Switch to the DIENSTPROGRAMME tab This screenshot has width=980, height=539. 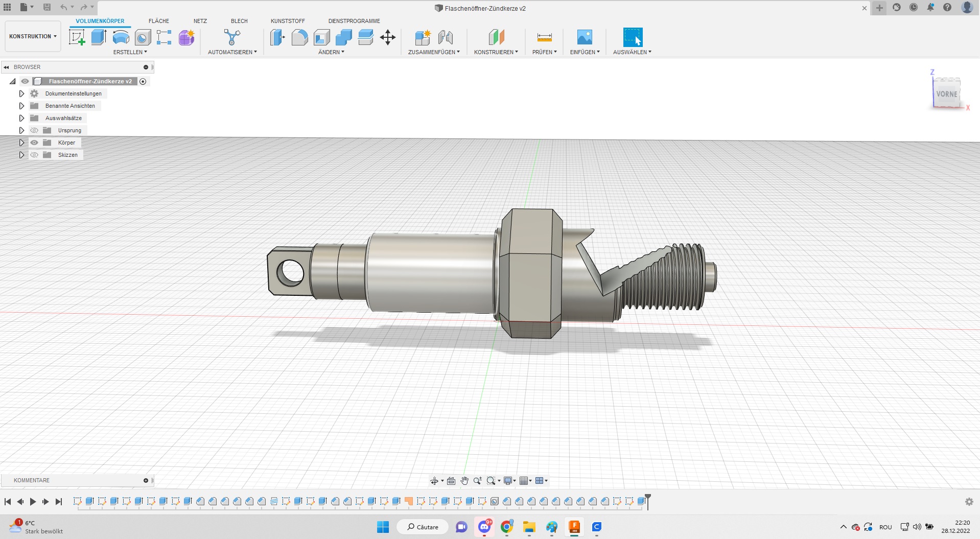click(x=354, y=21)
